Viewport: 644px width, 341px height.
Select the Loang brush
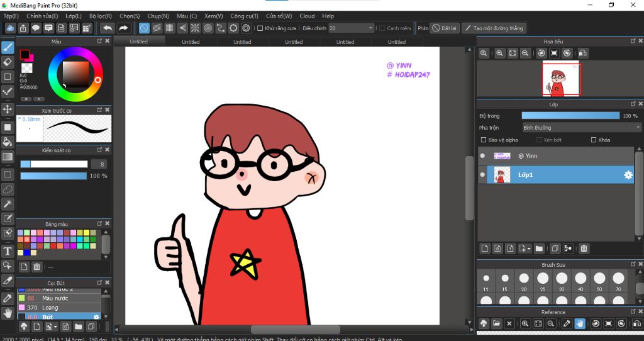[x=60, y=308]
